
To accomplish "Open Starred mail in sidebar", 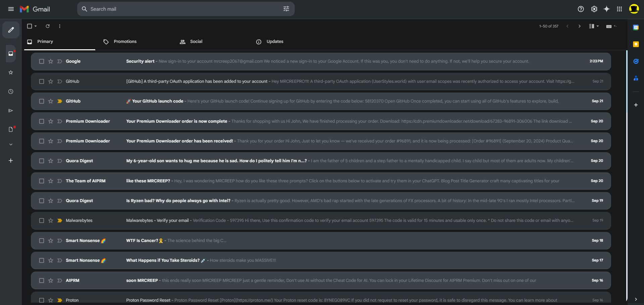I will (11, 72).
